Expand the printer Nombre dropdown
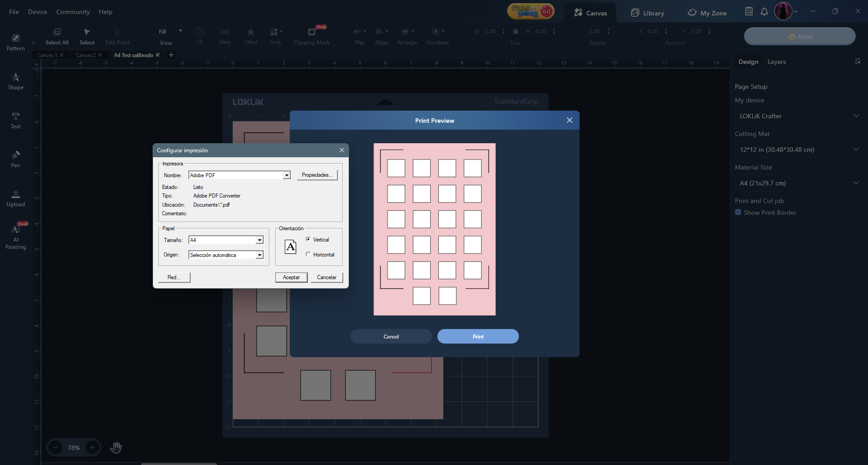 (x=287, y=175)
